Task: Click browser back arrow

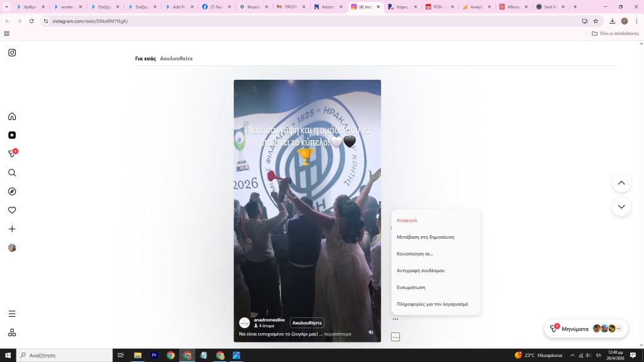Action: (x=8, y=21)
